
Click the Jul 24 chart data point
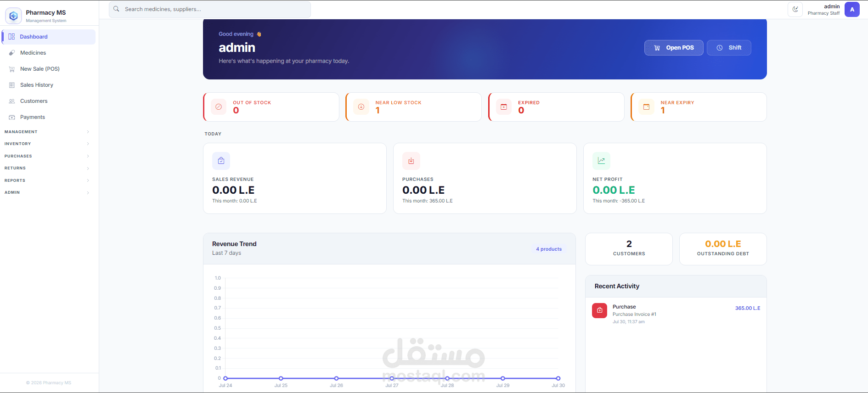[225, 378]
